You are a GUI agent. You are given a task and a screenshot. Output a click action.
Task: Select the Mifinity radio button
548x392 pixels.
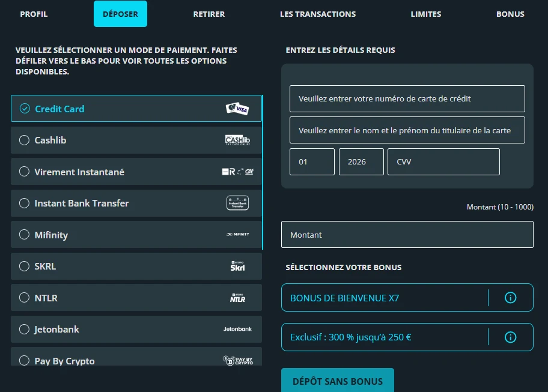coord(24,234)
